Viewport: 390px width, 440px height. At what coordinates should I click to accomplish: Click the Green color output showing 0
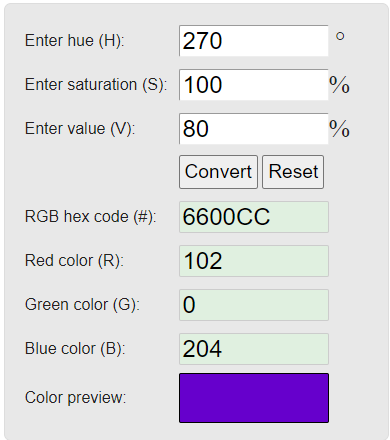click(254, 305)
